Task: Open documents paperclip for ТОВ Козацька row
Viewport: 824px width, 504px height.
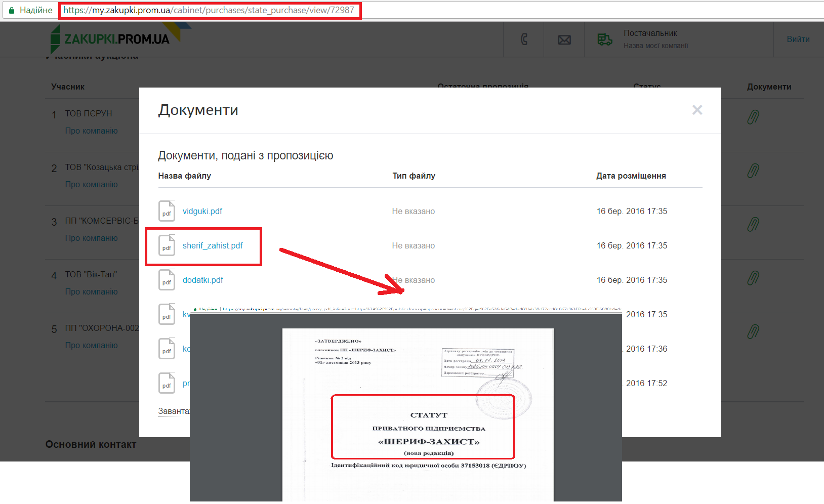Action: 753,171
